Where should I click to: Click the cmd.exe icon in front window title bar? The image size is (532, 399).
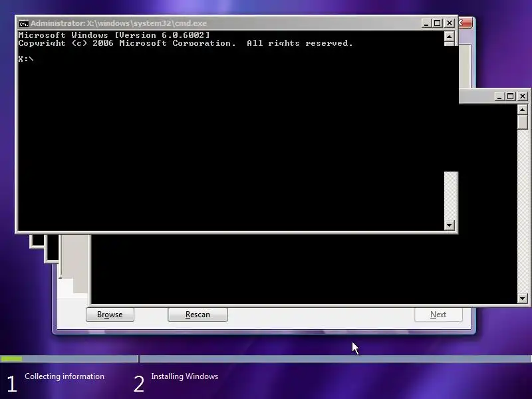23,24
